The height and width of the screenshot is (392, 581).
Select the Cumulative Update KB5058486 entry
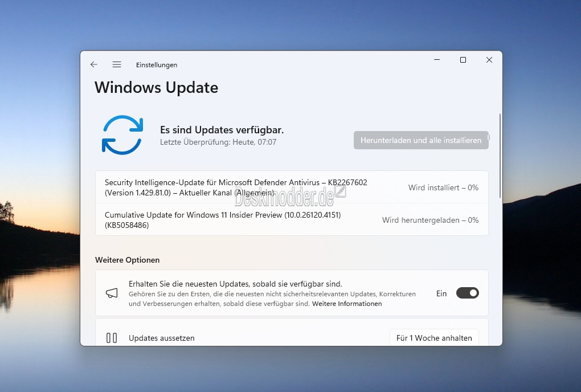point(292,219)
